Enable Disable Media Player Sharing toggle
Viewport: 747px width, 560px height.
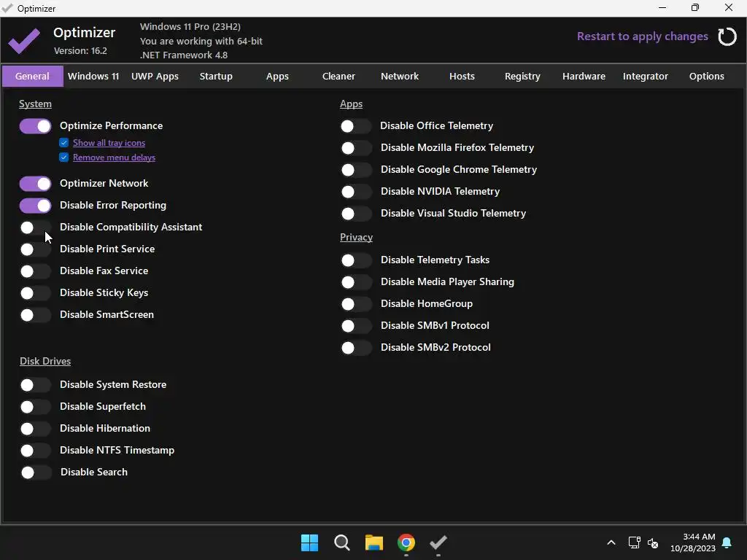(356, 282)
